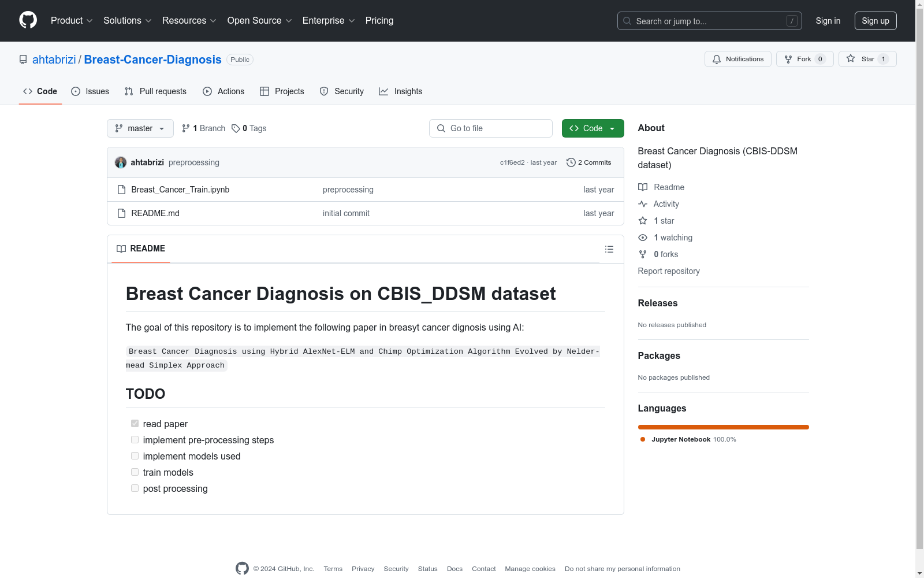Expand the Product menu
924x578 pixels.
tap(72, 21)
